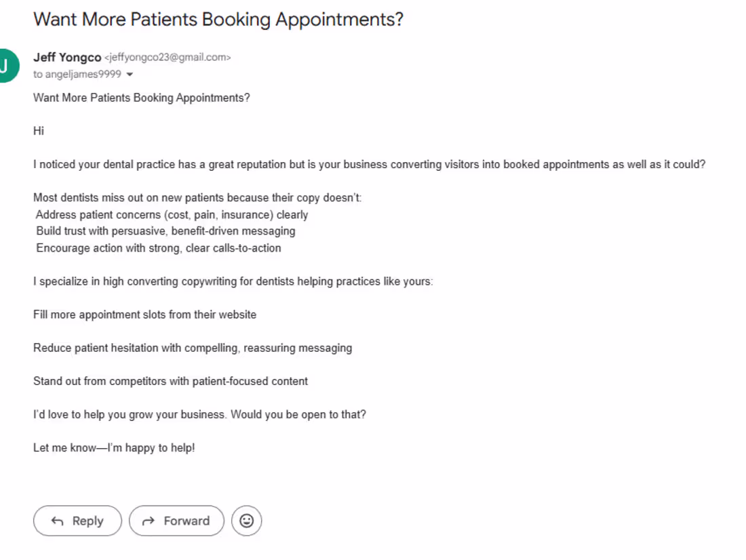Click the "I noticed your dental practice" sentence
This screenshot has height=560, width=746.
370,165
